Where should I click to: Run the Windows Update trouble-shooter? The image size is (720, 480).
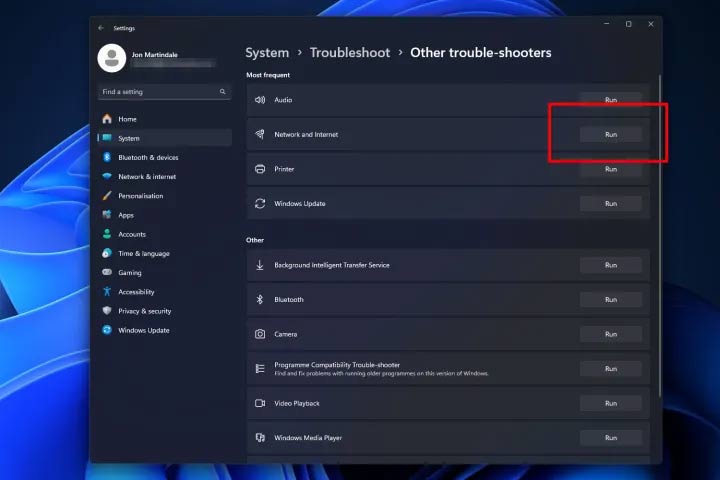click(610, 203)
